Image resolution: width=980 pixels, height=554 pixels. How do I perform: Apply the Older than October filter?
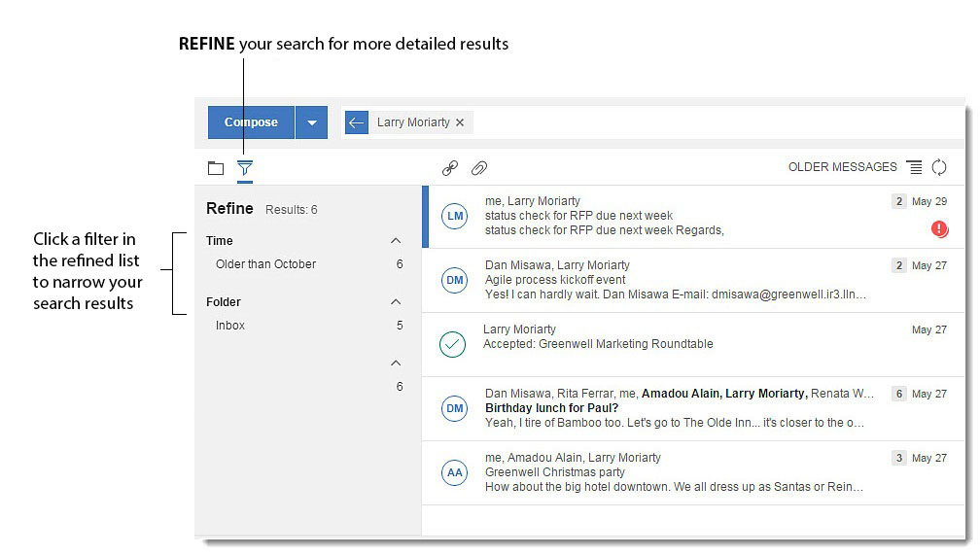pyautogui.click(x=265, y=264)
